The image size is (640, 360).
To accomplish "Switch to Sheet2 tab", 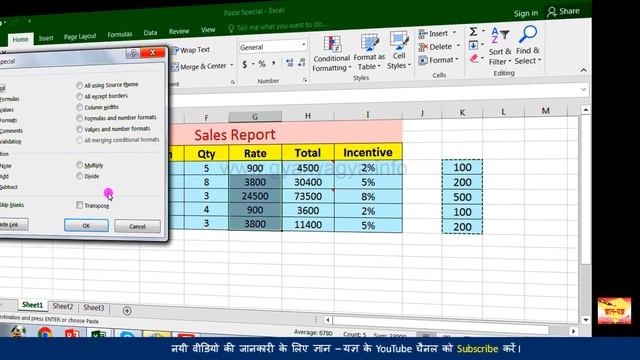I will coord(62,307).
